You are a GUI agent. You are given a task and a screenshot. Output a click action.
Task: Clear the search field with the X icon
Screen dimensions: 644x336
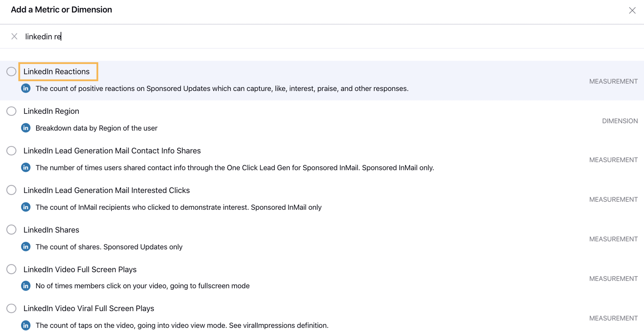[14, 36]
